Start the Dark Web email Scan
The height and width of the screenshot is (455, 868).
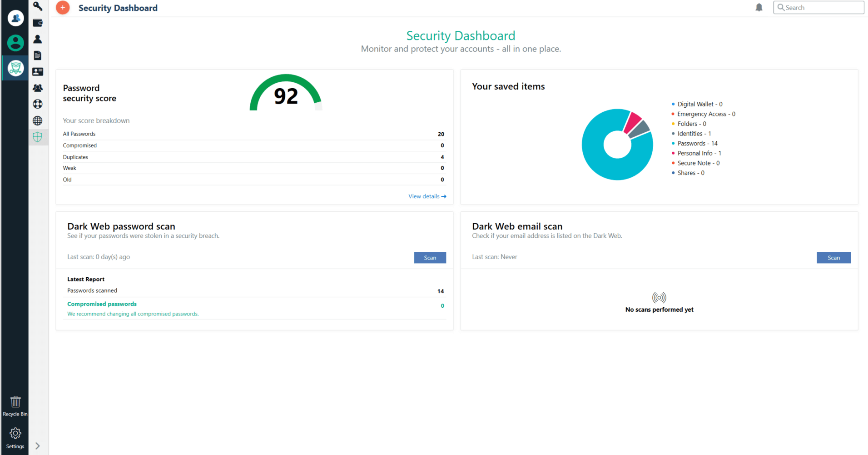833,258
